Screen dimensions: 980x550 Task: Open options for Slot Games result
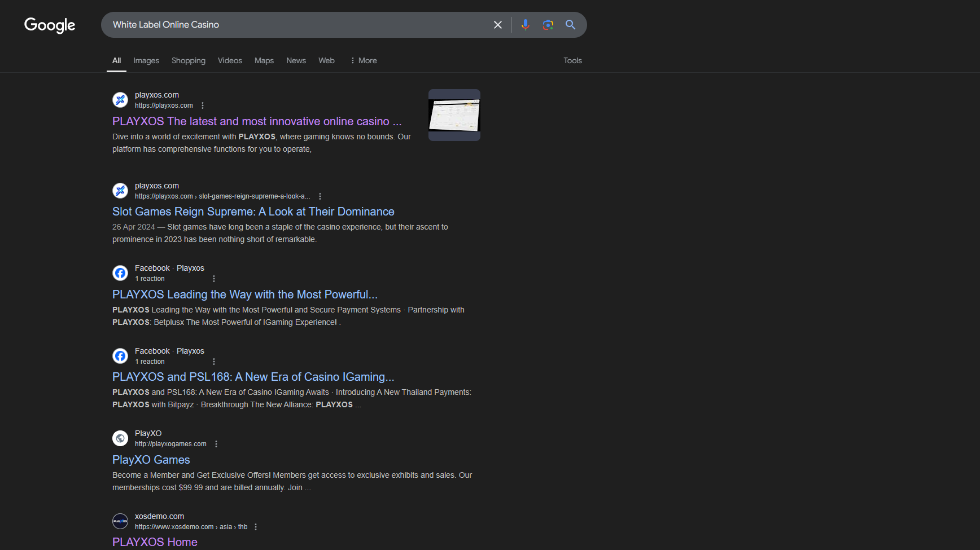pos(320,196)
